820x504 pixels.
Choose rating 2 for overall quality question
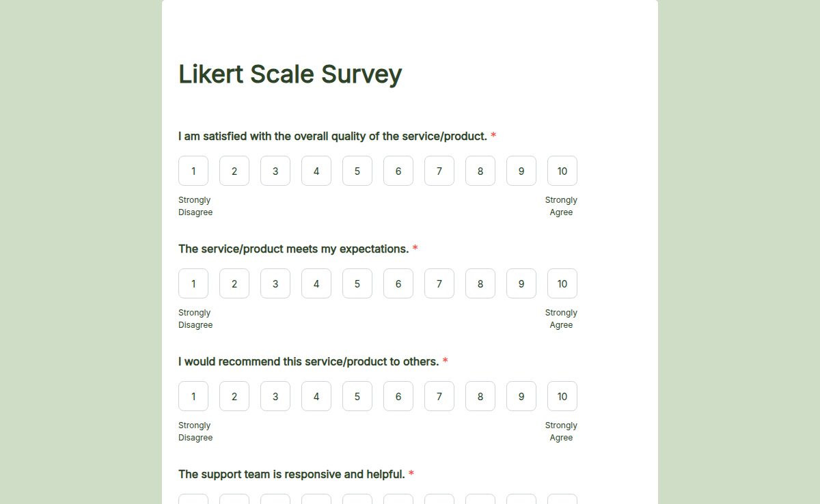234,171
